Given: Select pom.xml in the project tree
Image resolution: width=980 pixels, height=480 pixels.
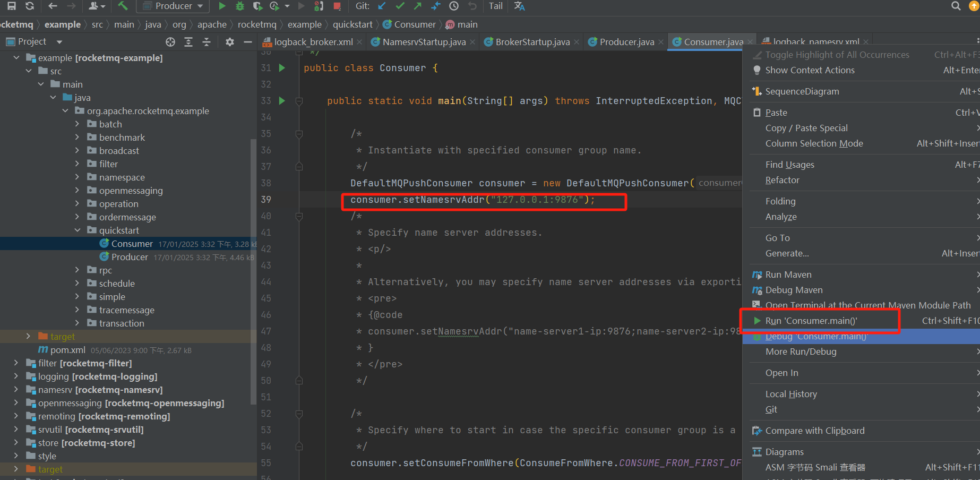Looking at the screenshot, I should 67,350.
